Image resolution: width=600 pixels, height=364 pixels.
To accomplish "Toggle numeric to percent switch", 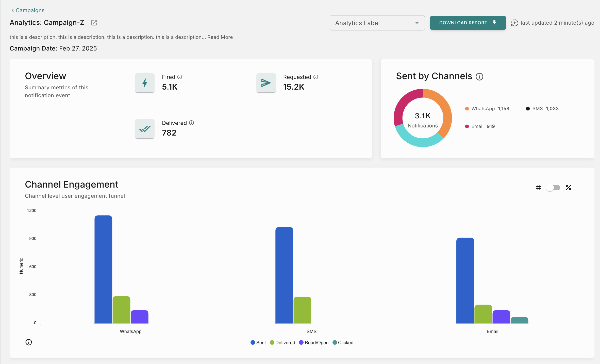I will click(553, 188).
